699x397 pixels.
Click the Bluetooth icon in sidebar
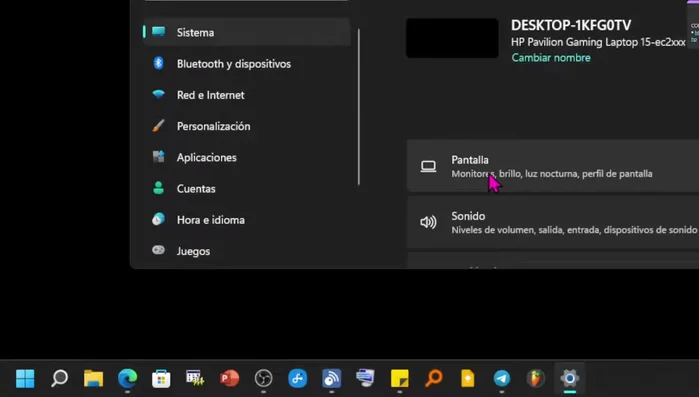pos(158,63)
